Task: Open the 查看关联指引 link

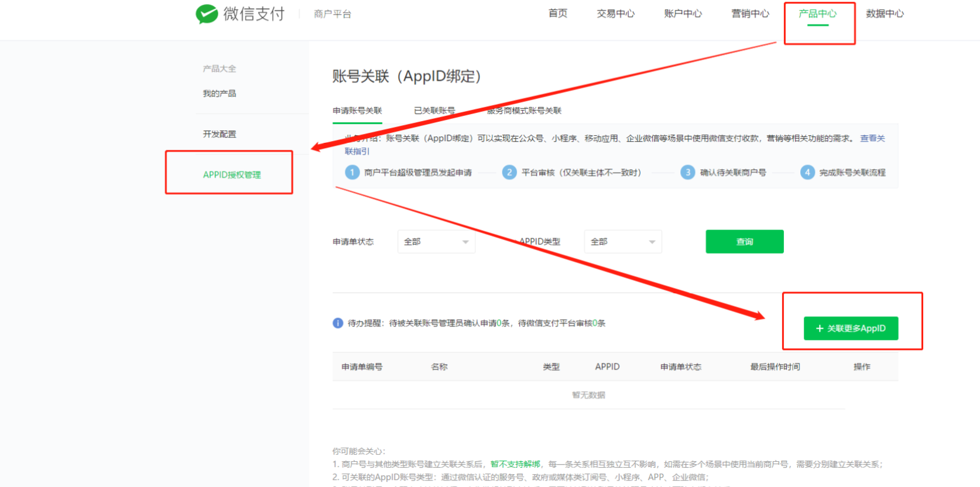Action: point(872,138)
